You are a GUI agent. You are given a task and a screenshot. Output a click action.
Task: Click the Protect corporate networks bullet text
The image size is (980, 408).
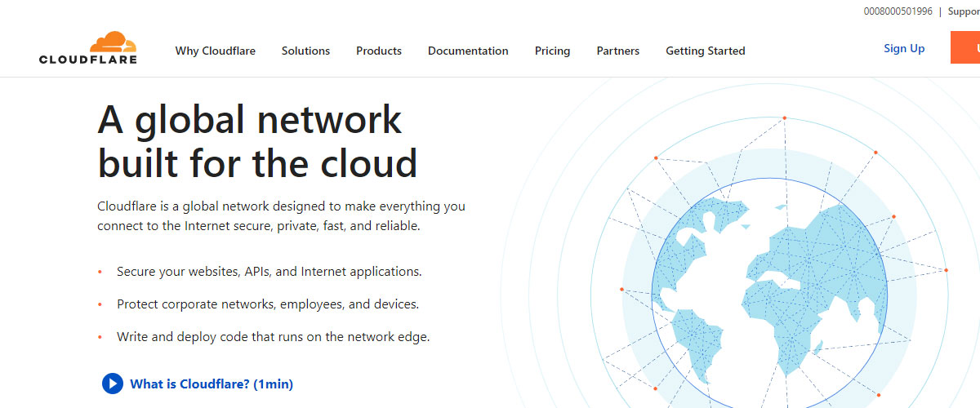coord(268,304)
